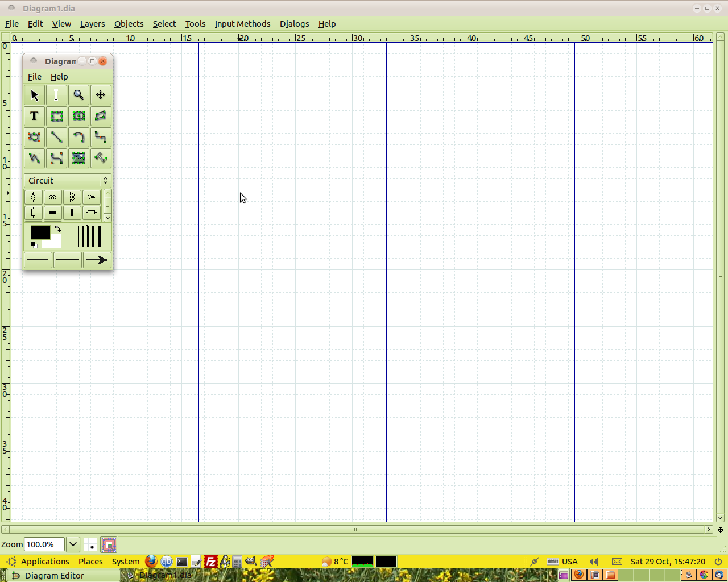This screenshot has width=728, height=582.
Task: Open the end arrow style selector
Action: 97,260
